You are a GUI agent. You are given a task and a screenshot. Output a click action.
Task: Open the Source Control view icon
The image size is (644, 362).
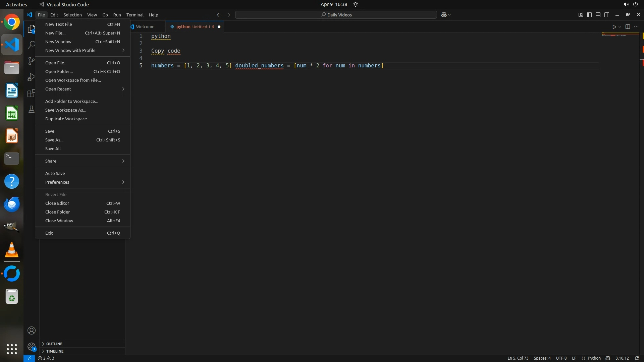pyautogui.click(x=31, y=61)
